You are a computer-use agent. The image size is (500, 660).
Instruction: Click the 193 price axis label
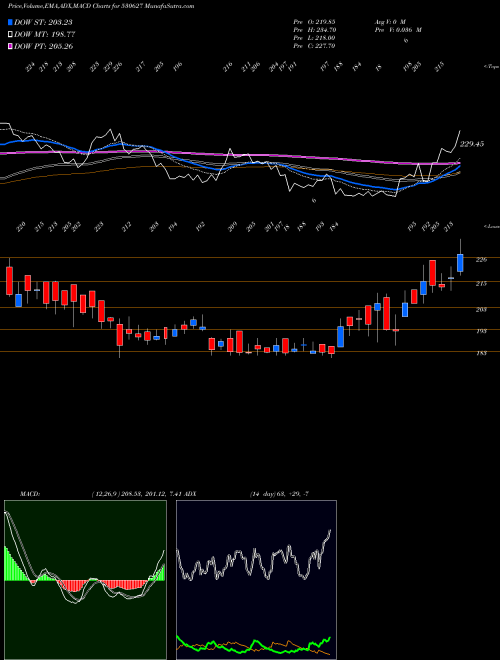click(481, 331)
